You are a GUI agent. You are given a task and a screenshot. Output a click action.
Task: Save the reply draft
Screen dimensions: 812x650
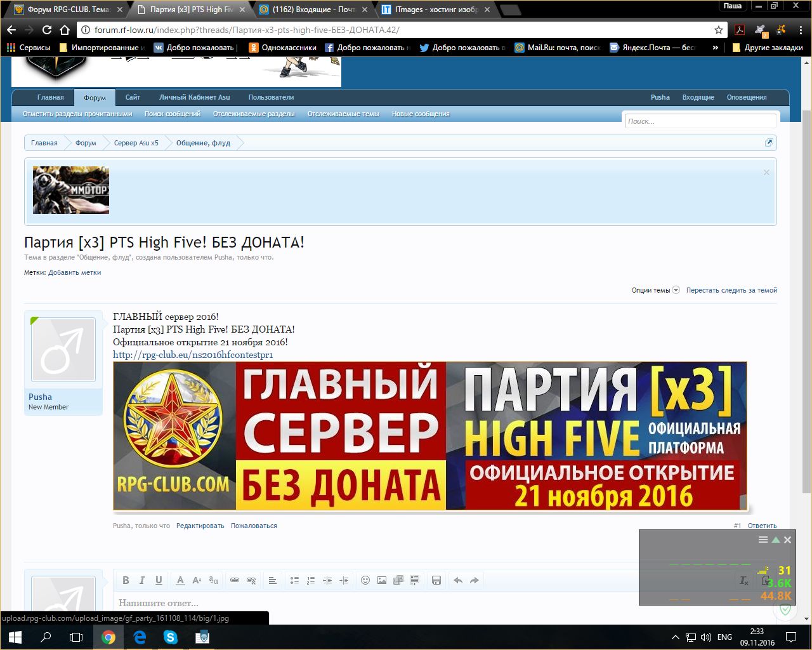pos(436,580)
